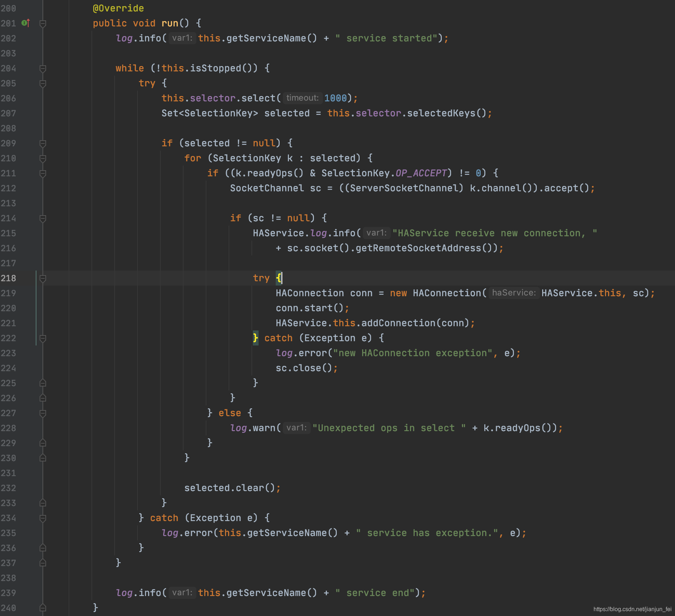Click the number 1000 in select call

tap(335, 98)
